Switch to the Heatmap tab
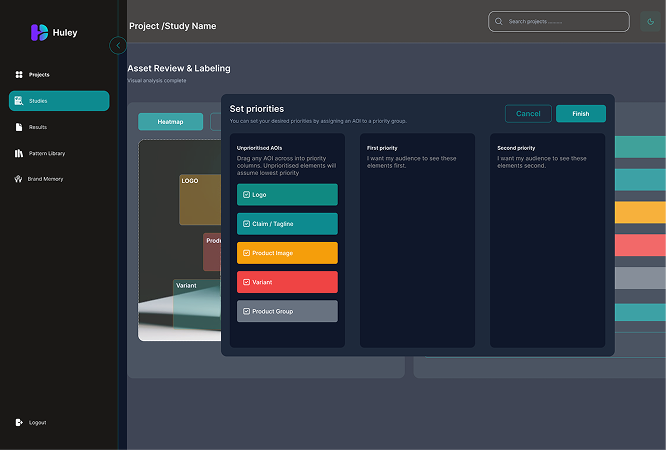Screen dimensions: 666x450 (x=170, y=122)
